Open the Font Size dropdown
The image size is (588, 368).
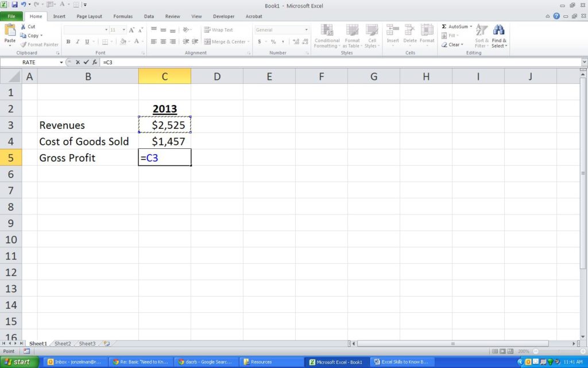click(124, 29)
